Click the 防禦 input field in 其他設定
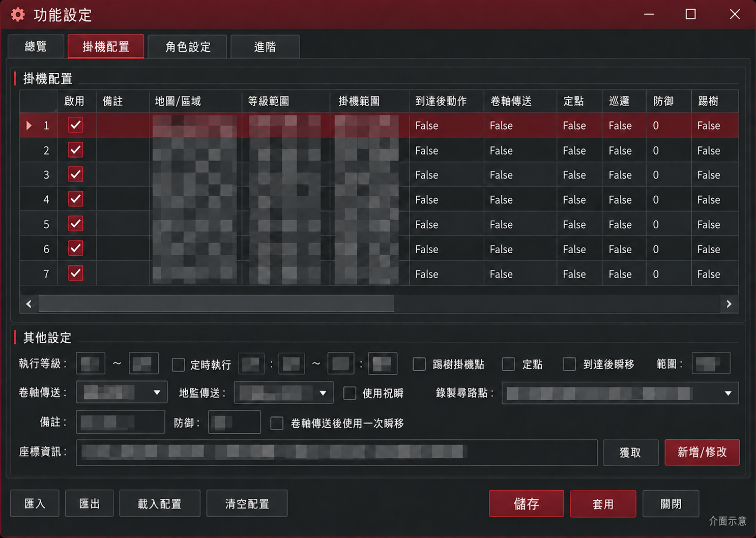The height and width of the screenshot is (538, 756). coord(235,422)
